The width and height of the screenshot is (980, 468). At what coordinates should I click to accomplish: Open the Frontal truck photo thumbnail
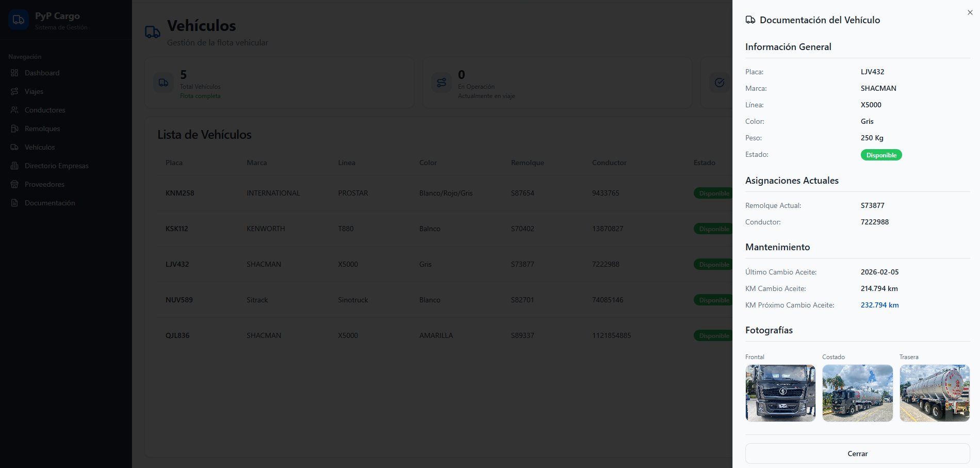(780, 393)
